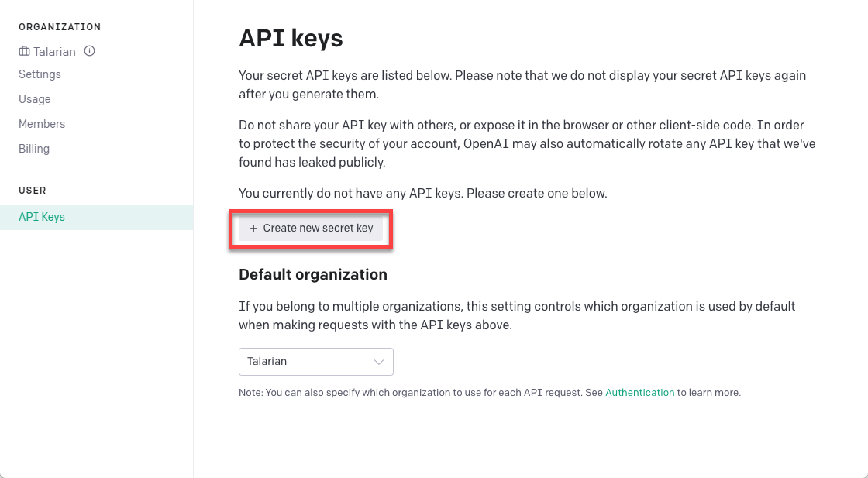
Task: Click the ORGANIZATION section label
Action: [60, 27]
